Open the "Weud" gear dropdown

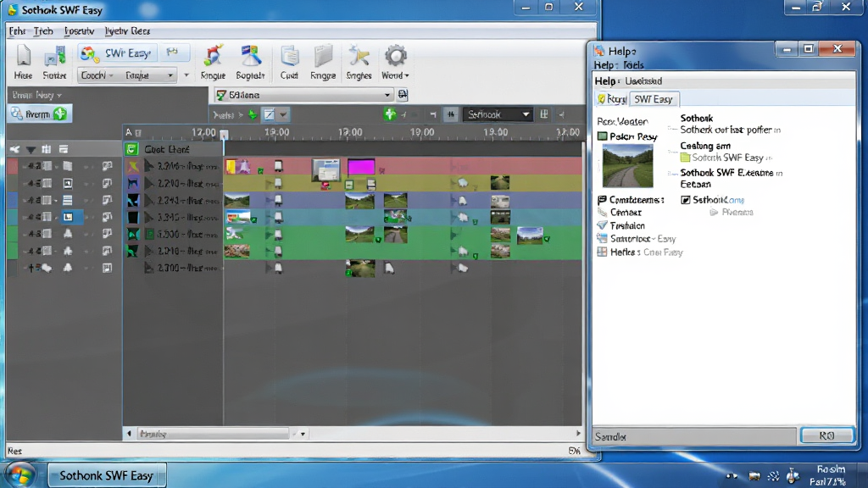(395, 62)
